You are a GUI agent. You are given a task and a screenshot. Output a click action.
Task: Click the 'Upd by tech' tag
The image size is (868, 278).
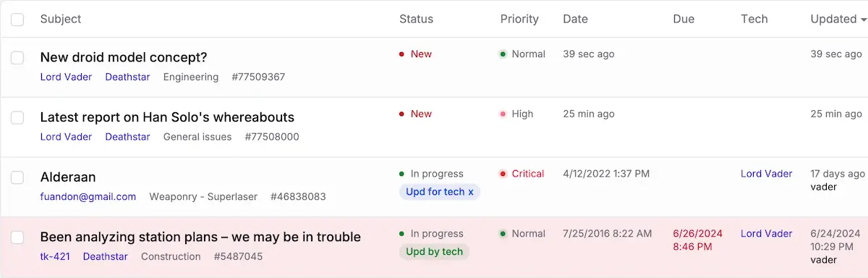point(434,252)
